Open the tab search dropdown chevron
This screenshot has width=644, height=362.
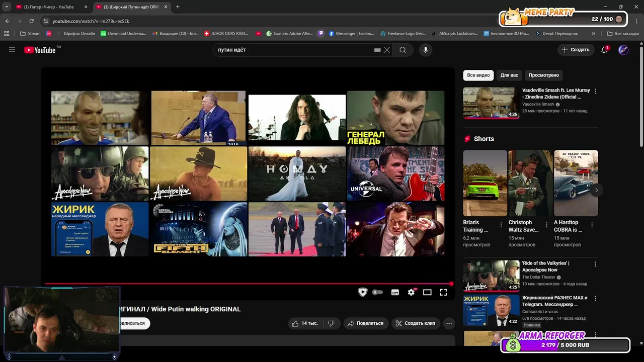[x=7, y=7]
